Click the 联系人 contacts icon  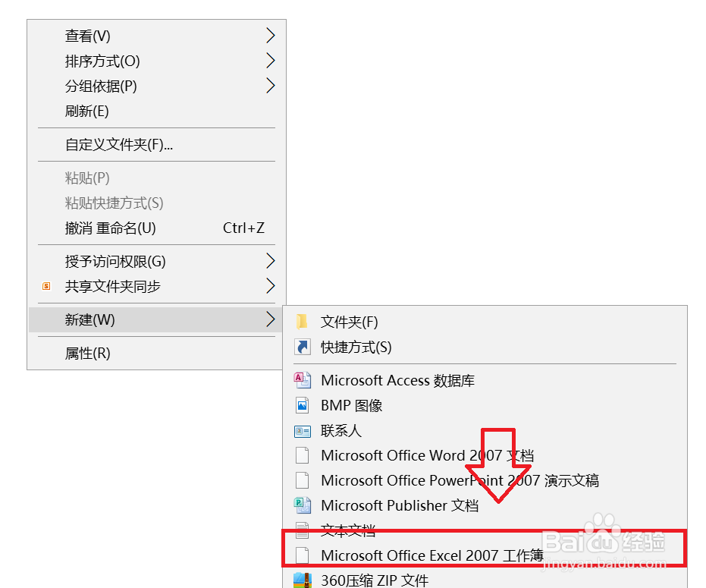point(302,430)
